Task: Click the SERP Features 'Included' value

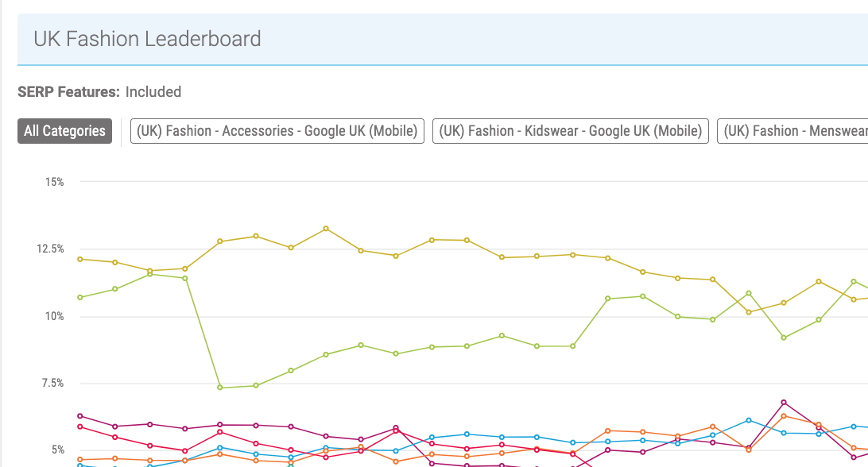Action: pos(153,92)
